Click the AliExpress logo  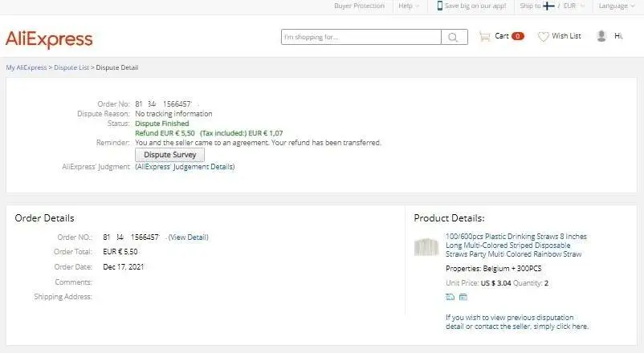click(x=49, y=39)
